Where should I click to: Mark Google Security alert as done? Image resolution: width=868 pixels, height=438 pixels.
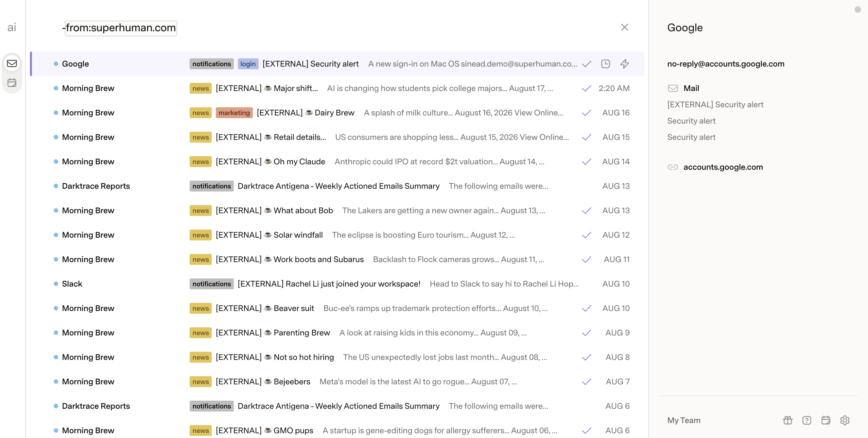click(x=587, y=64)
